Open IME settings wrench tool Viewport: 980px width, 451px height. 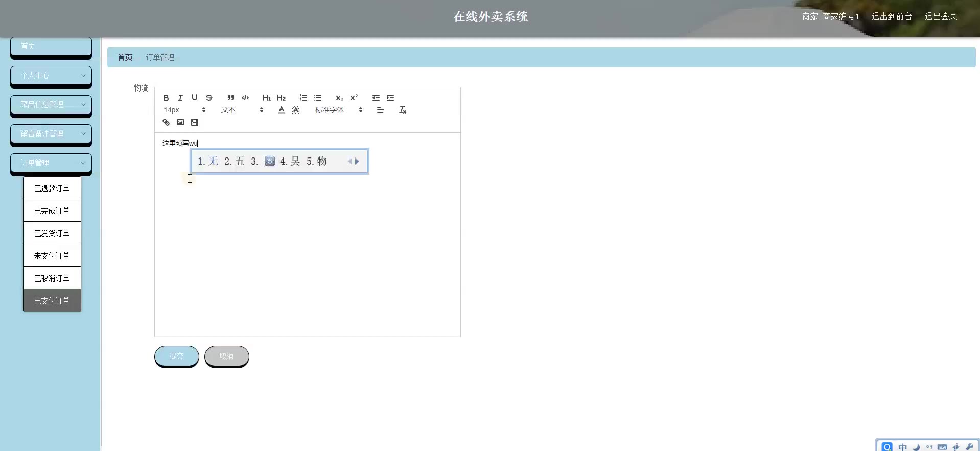969,447
